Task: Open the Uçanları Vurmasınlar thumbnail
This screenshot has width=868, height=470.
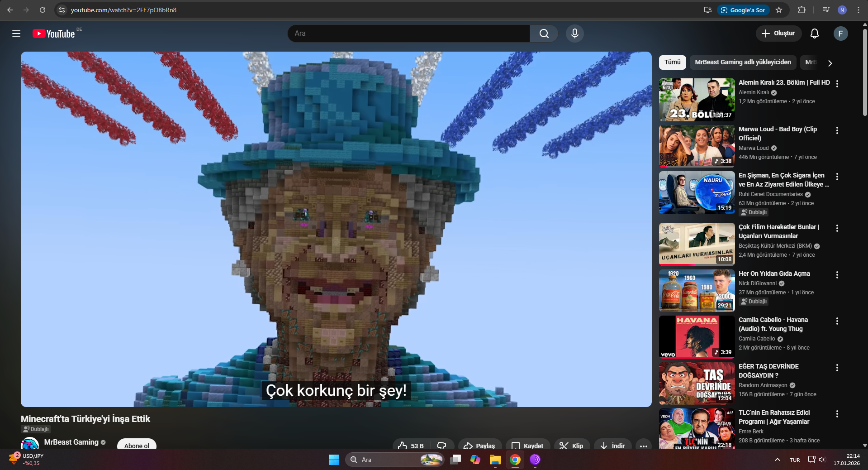Action: [x=697, y=244]
